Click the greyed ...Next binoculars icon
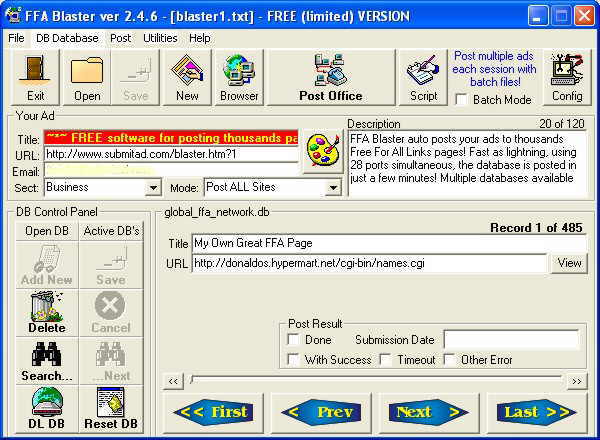The height and width of the screenshot is (440, 600). [111, 361]
